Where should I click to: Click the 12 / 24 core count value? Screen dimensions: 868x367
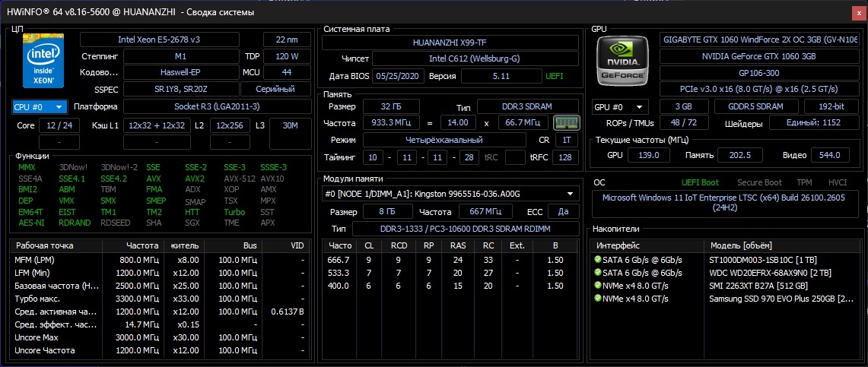(x=59, y=125)
